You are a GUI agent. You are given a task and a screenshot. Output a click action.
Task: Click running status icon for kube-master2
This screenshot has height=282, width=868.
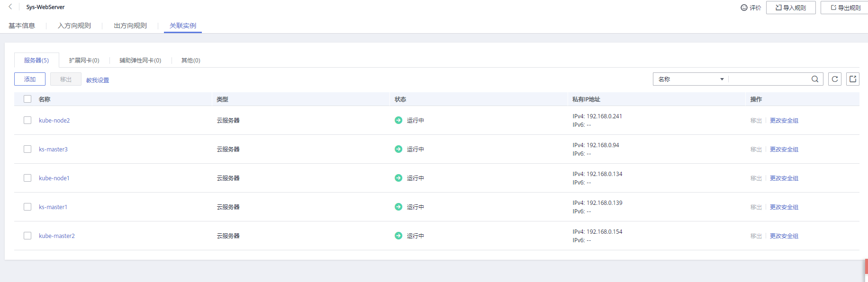click(398, 236)
